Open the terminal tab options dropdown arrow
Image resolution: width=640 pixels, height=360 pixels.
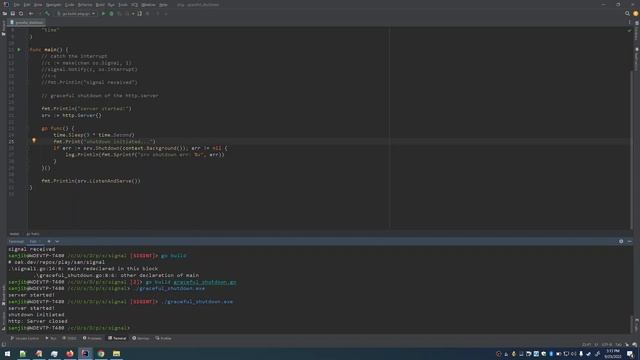click(x=57, y=241)
